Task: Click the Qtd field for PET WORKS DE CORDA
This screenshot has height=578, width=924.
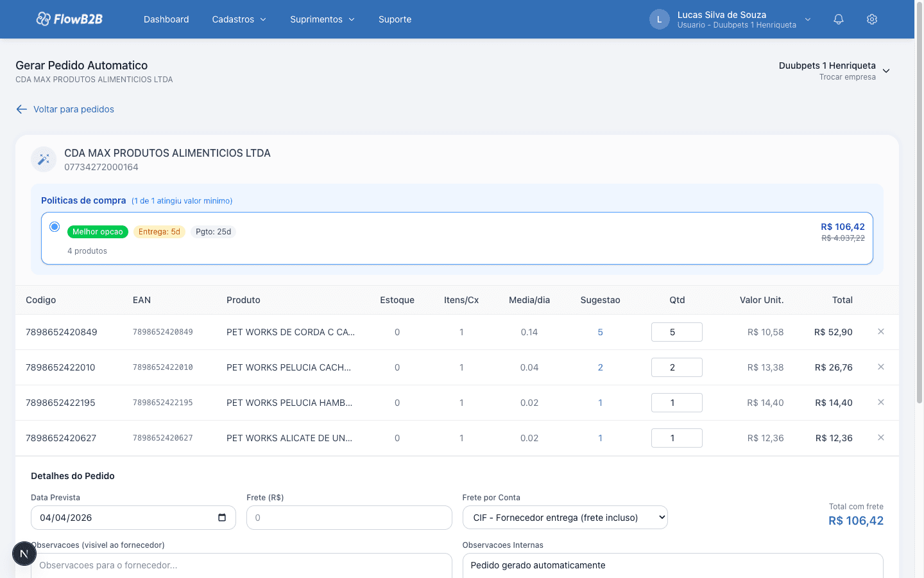Action: (677, 332)
